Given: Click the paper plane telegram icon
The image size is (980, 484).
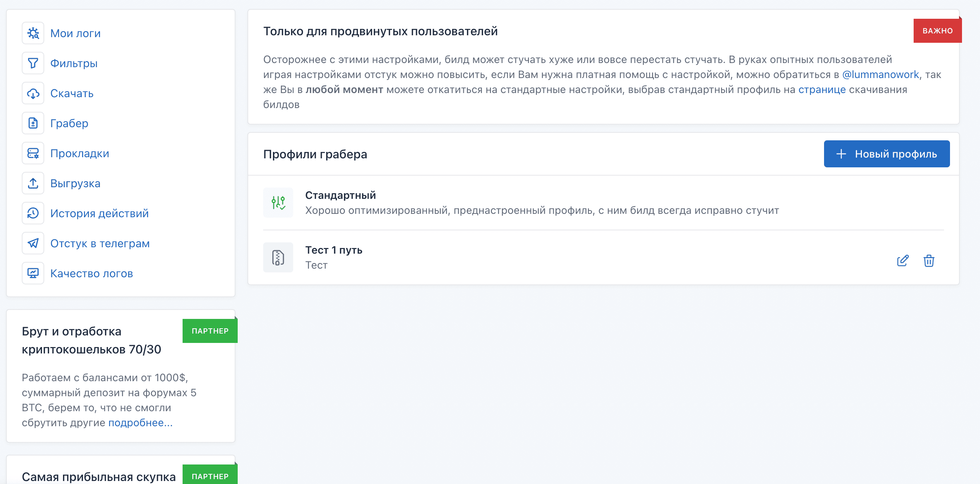Looking at the screenshot, I should click(x=33, y=244).
